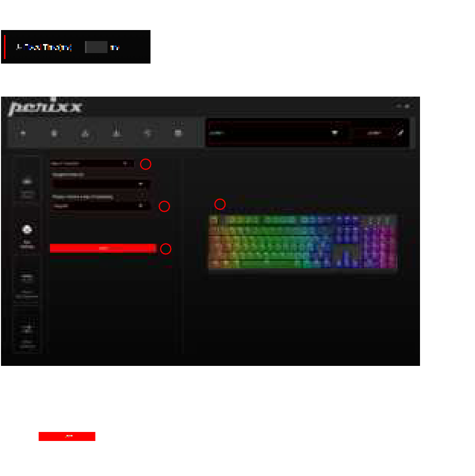Select the rightmost square icon in top toolbar
Screen dimensions: 475x476
point(178,133)
